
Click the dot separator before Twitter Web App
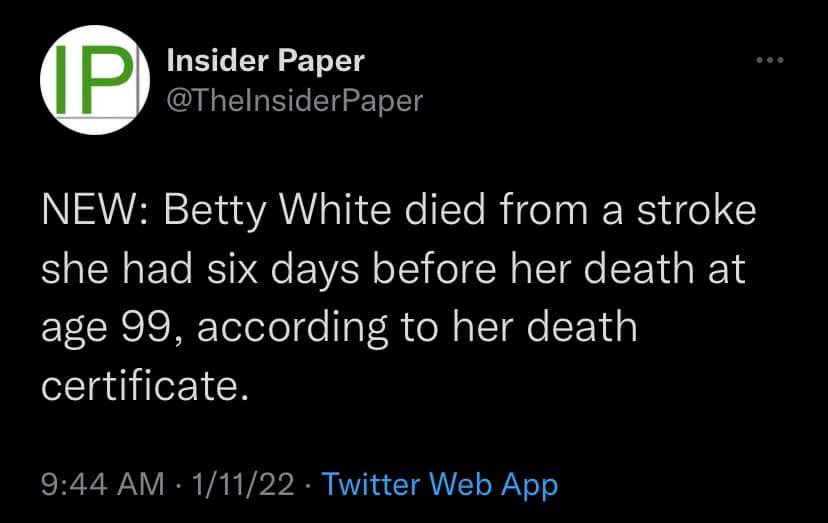click(x=310, y=486)
